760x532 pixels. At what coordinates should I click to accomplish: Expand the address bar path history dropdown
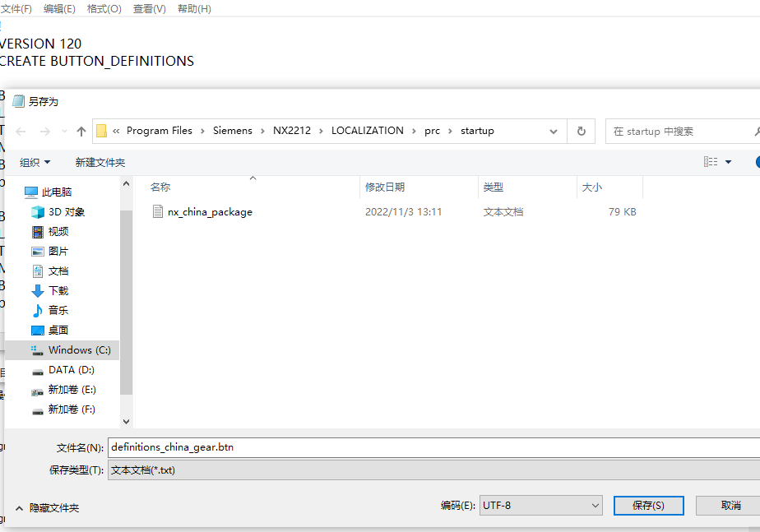pyautogui.click(x=552, y=132)
